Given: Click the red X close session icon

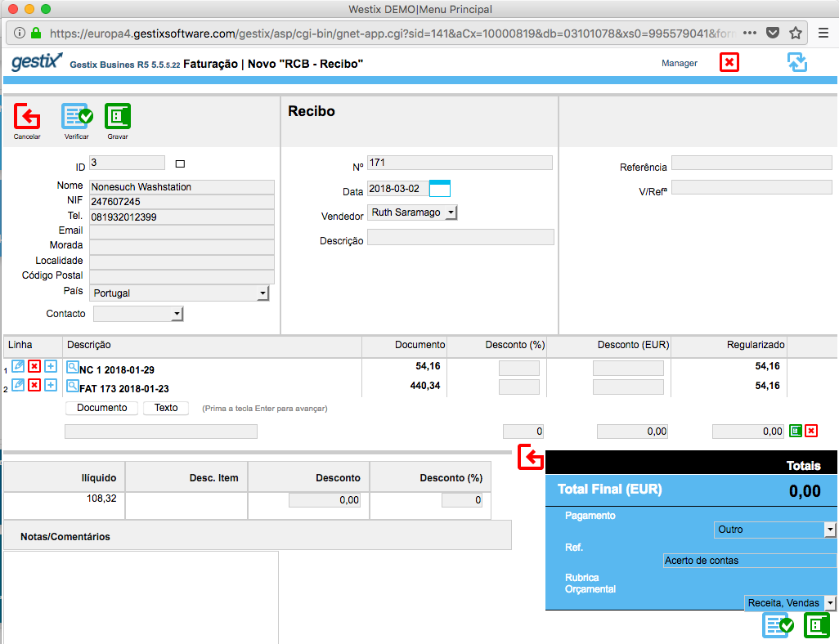Looking at the screenshot, I should coord(729,63).
